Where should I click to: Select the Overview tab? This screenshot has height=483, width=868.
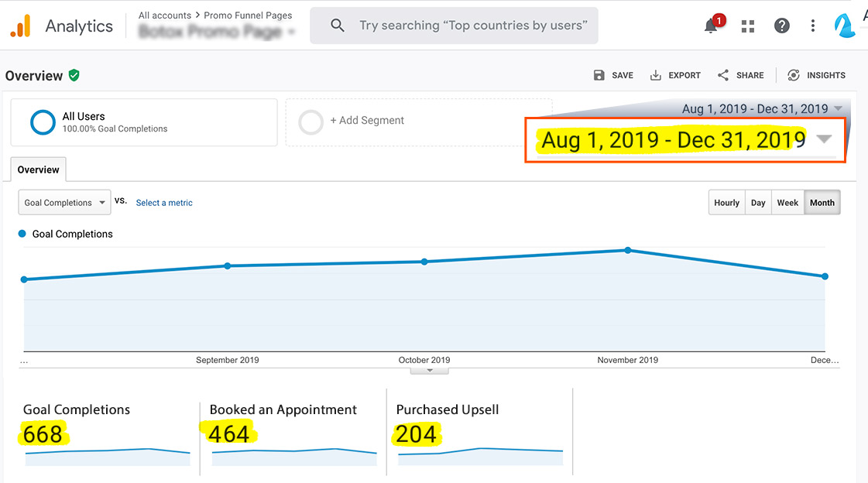click(38, 170)
